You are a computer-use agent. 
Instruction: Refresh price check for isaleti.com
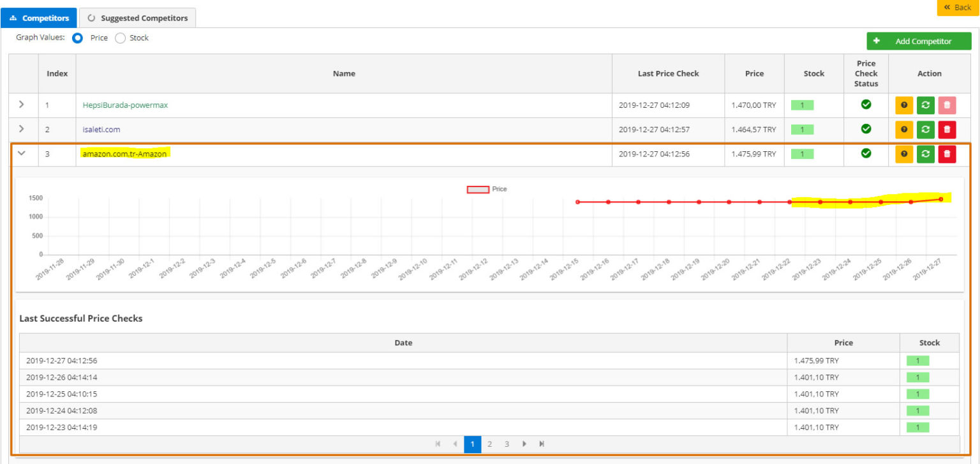pos(925,130)
